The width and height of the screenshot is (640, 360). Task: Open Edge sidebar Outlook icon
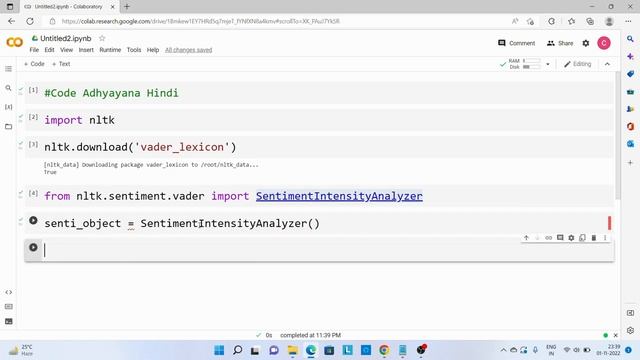point(630,144)
